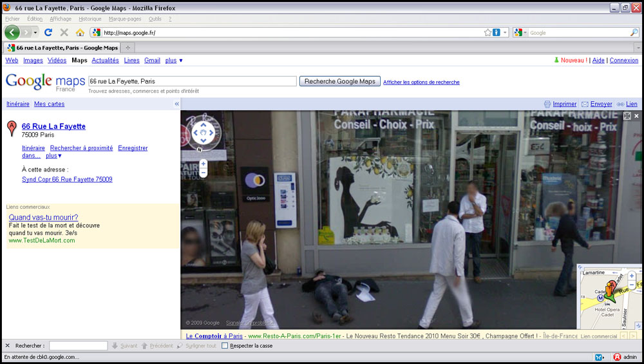Open the 66 Rue La Fayette result link
644x364 pixels.
point(53,126)
